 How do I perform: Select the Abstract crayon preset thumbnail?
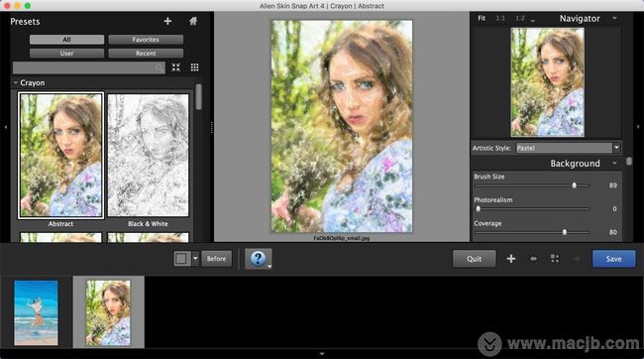[x=60, y=155]
